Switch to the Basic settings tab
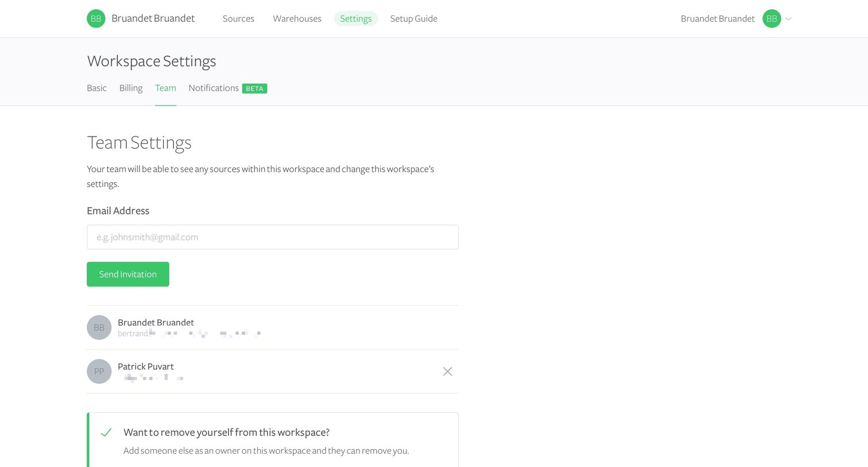 point(96,88)
